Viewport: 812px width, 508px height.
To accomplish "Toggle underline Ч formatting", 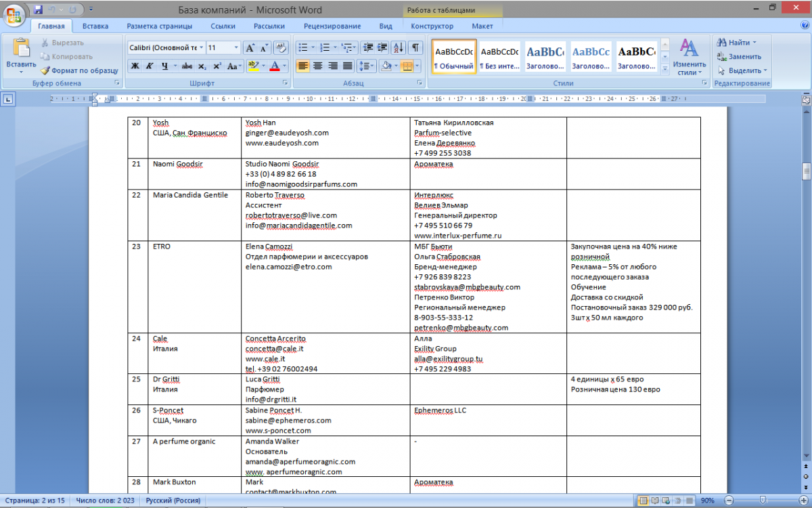I will point(163,66).
